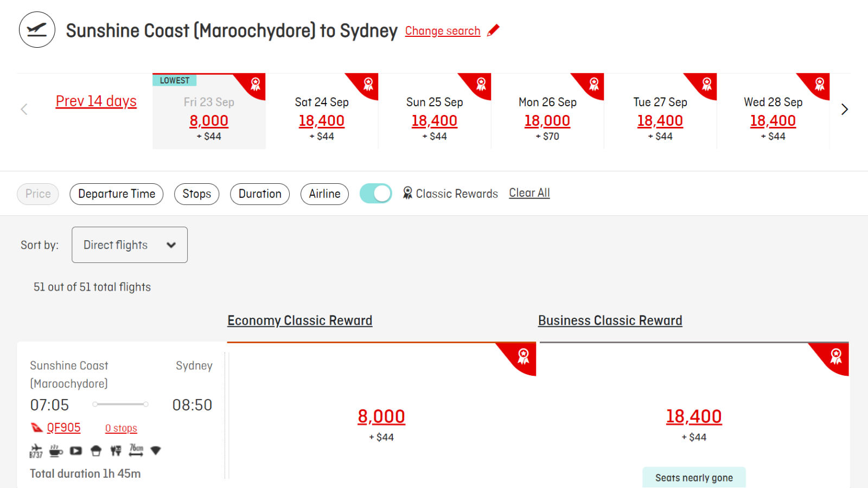This screenshot has height=488, width=868.
Task: Click the in-flight video entertainment icon
Action: pos(76,451)
